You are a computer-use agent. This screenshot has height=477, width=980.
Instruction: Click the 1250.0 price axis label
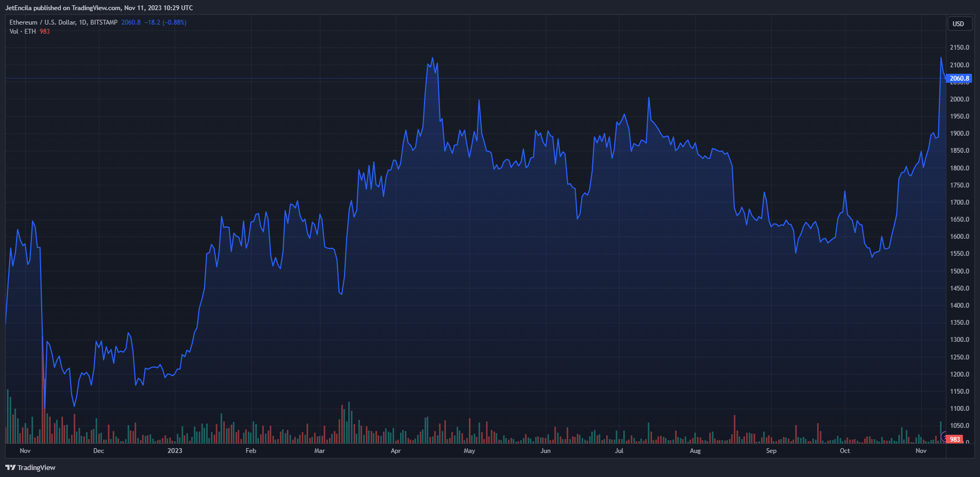click(959, 357)
